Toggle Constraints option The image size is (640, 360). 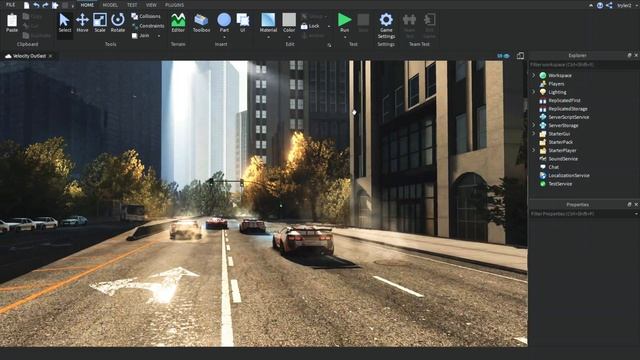point(148,26)
